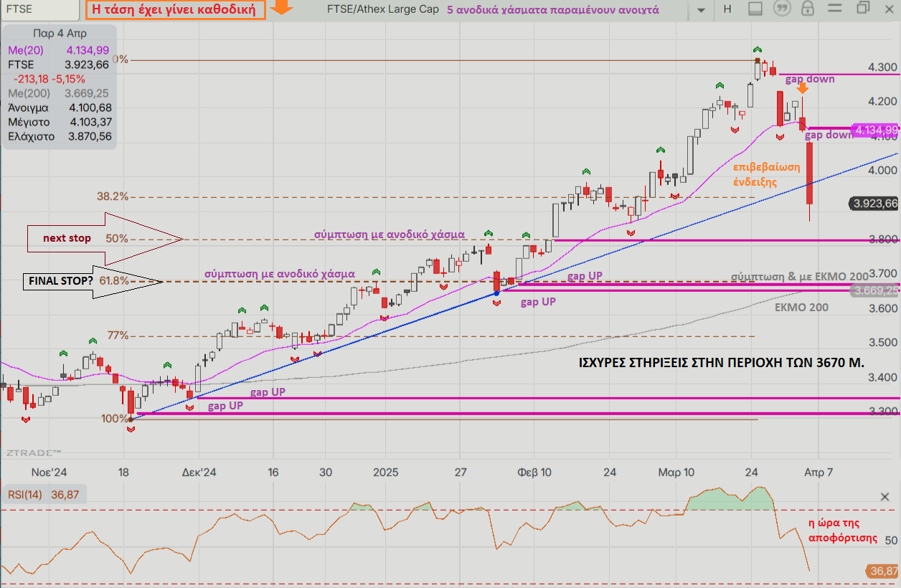The height and width of the screenshot is (588, 901).
Task: Open the two-line menu icon
Action: click(x=835, y=9)
